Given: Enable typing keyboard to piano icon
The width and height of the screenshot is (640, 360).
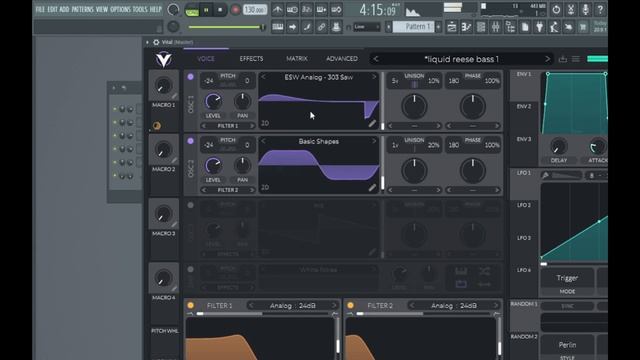Looking at the screenshot, I should tap(278, 27).
